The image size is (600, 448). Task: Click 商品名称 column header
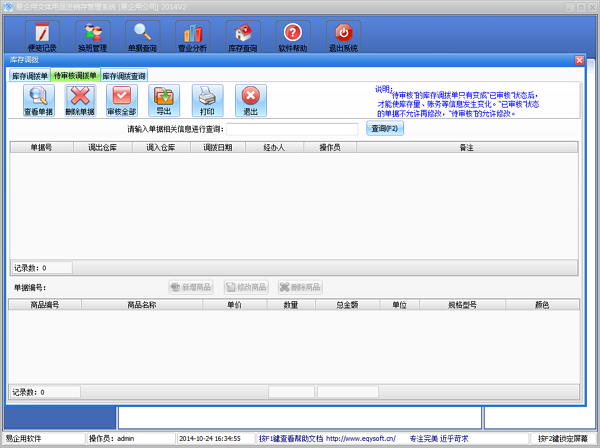point(142,305)
